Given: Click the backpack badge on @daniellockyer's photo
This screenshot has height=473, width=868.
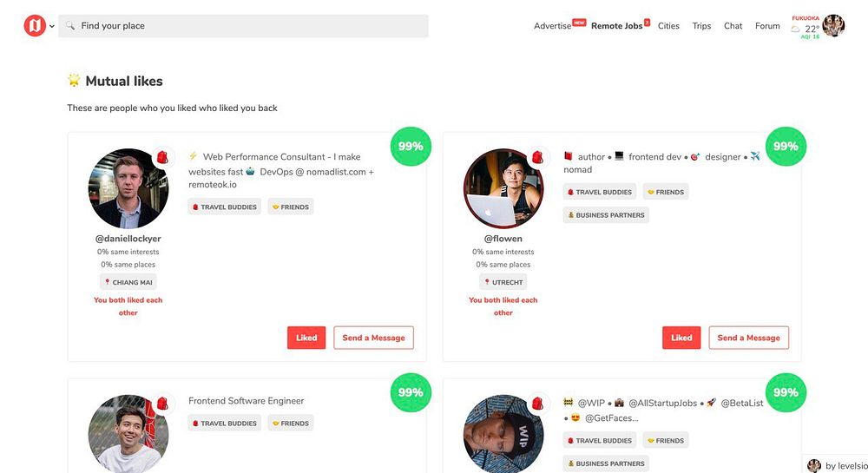Looking at the screenshot, I should pos(162,157).
